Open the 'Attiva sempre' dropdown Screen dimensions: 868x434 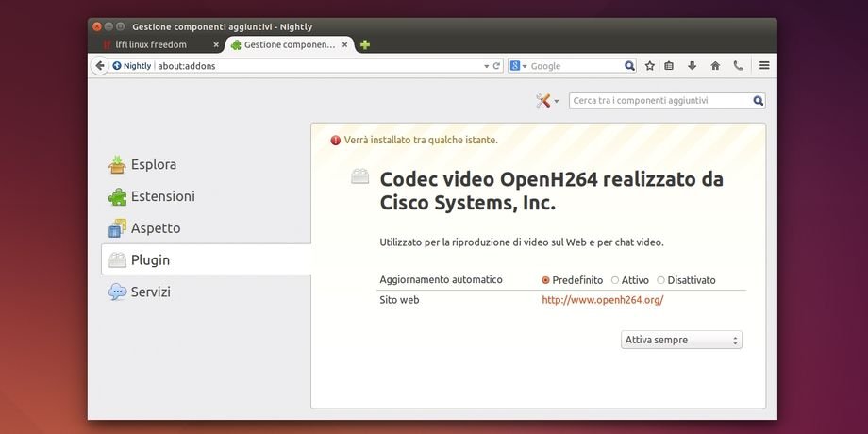point(681,340)
